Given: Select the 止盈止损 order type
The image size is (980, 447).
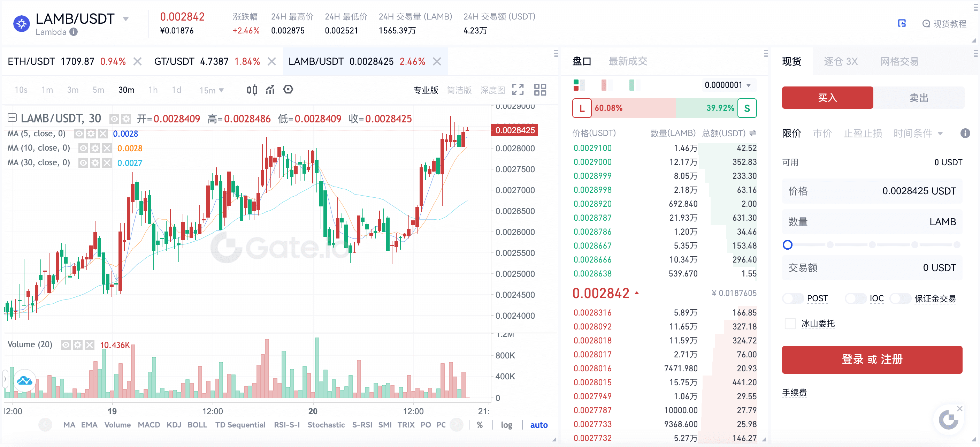Looking at the screenshot, I should coord(863,133).
